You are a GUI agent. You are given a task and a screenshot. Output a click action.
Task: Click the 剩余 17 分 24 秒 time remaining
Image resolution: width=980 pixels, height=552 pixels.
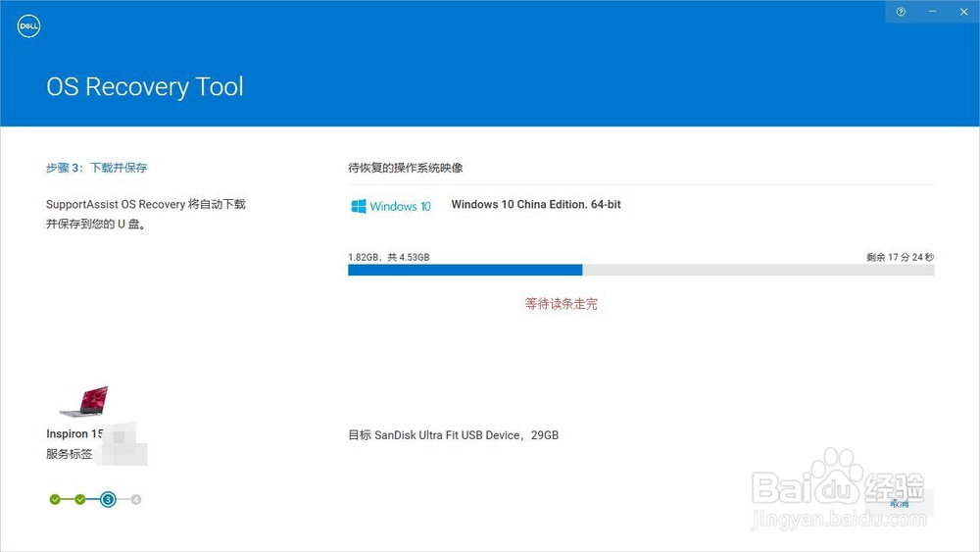pyautogui.click(x=900, y=257)
